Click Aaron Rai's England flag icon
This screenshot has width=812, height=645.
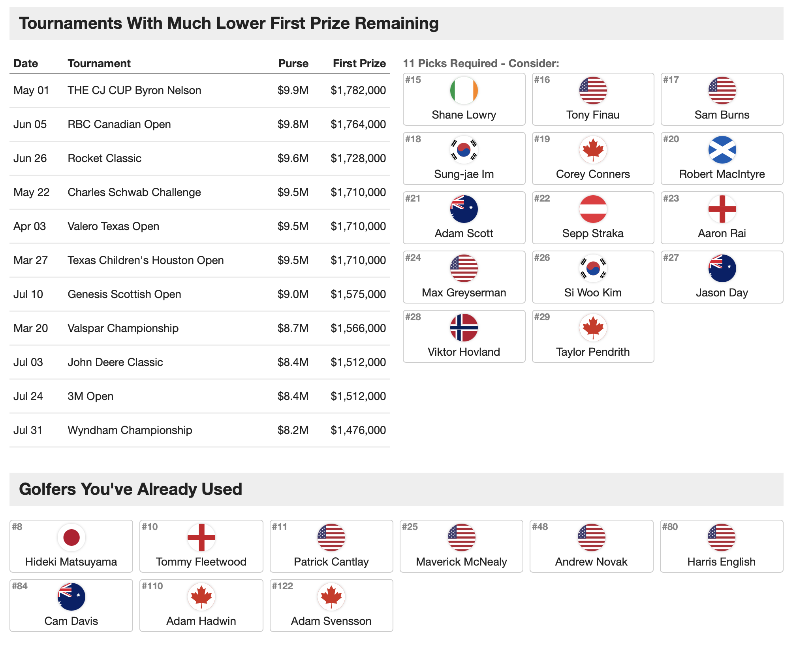722,209
